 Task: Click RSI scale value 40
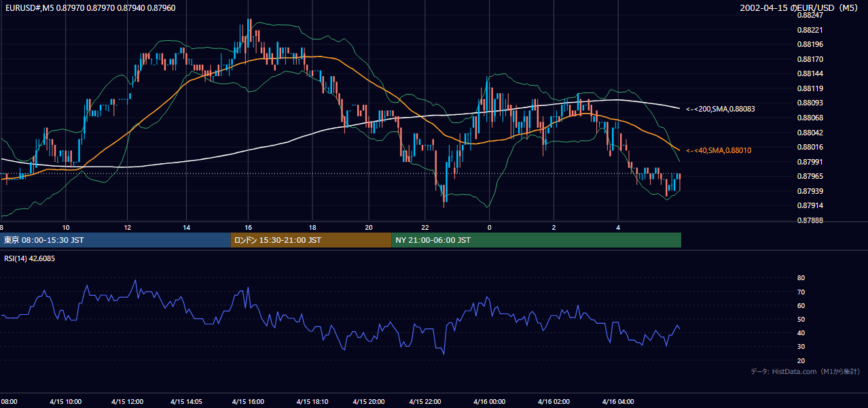[801, 333]
